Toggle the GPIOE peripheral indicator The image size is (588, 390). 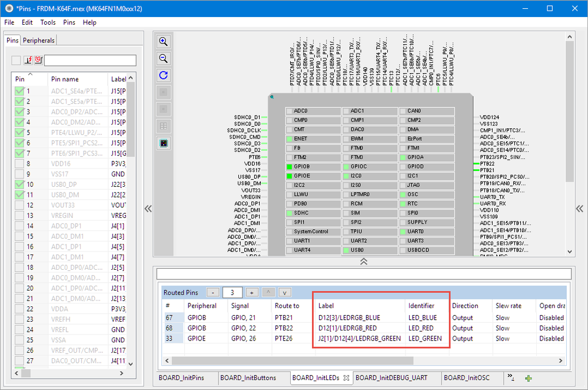[x=289, y=176]
